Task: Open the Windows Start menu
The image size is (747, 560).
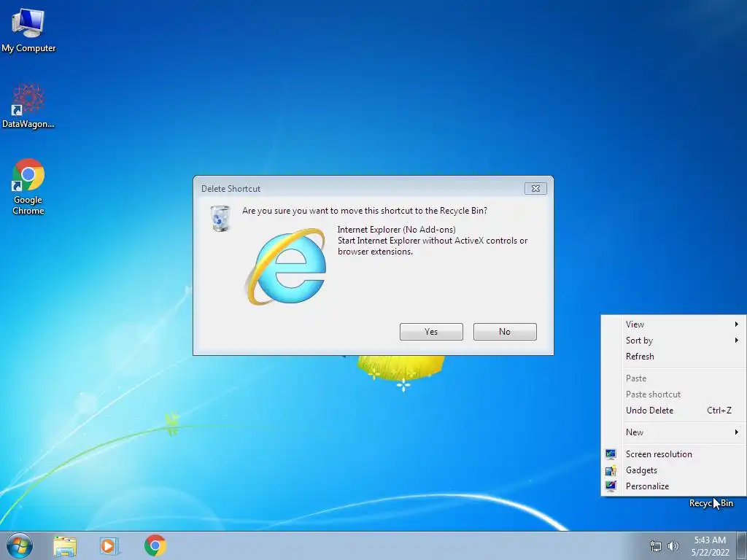Action: (x=20, y=545)
